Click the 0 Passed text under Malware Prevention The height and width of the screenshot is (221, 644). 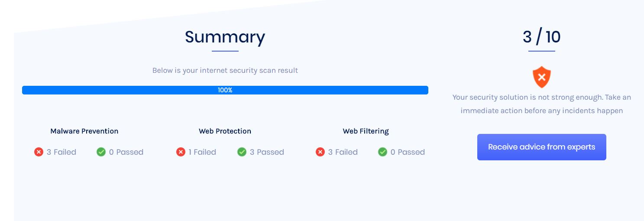point(126,152)
